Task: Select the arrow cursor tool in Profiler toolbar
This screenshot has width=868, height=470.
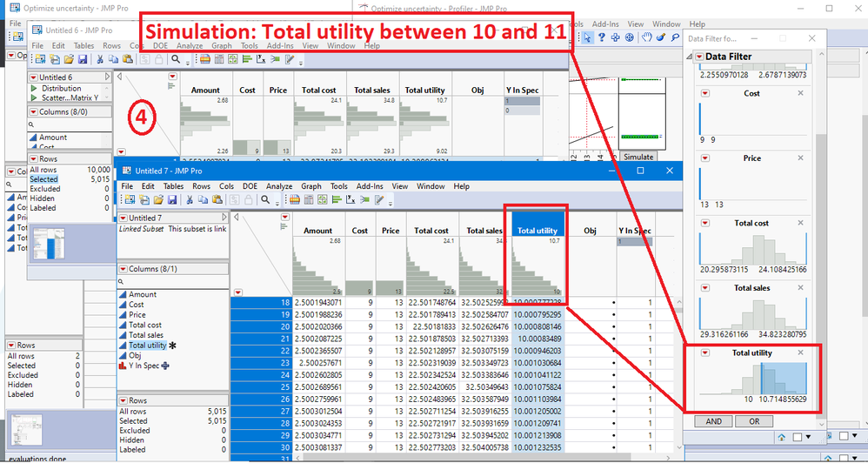Action: click(588, 37)
